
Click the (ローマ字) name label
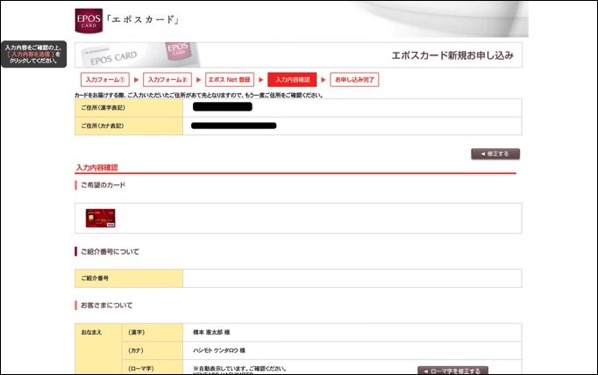coord(141,369)
